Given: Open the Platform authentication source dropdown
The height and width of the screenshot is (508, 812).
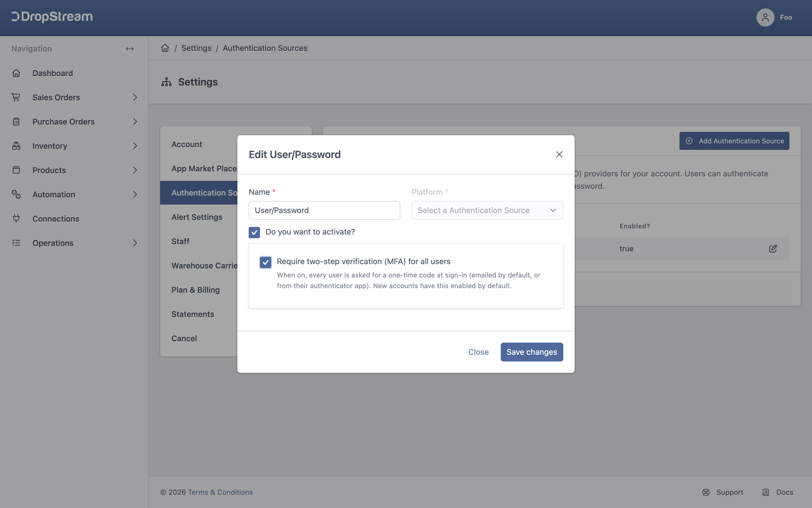Looking at the screenshot, I should coord(487,210).
